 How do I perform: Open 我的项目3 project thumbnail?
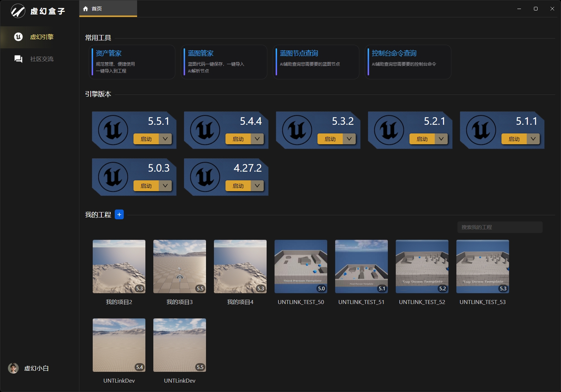(180, 267)
